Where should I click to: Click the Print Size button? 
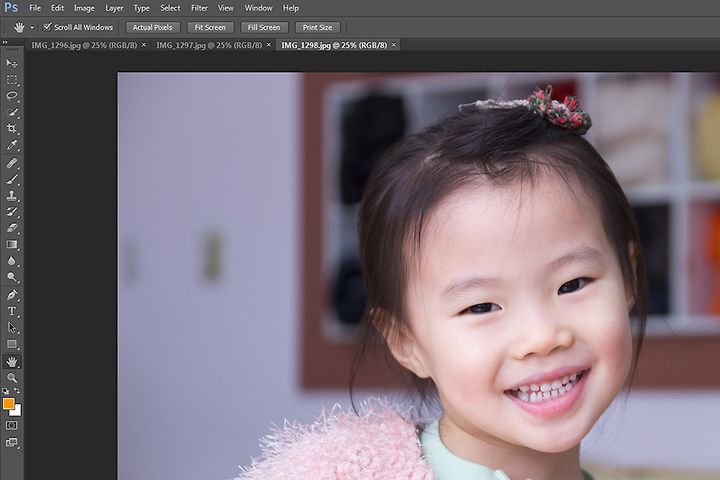(x=317, y=28)
